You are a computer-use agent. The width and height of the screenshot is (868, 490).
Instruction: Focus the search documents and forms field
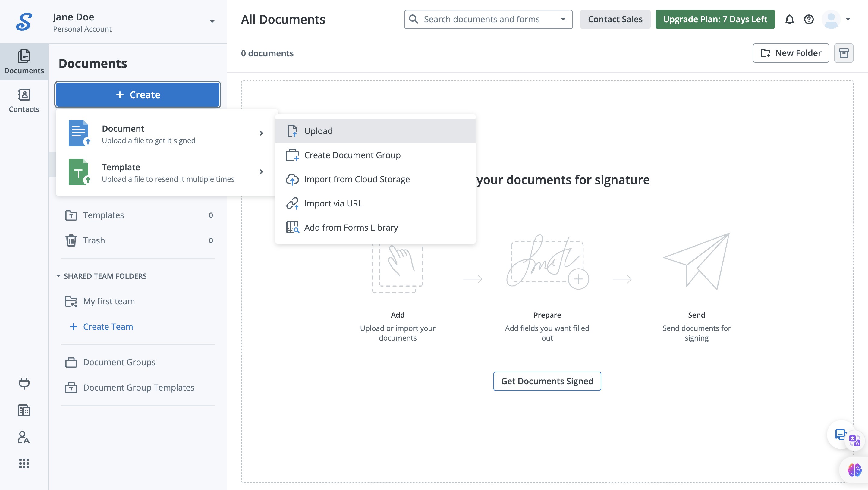click(482, 19)
